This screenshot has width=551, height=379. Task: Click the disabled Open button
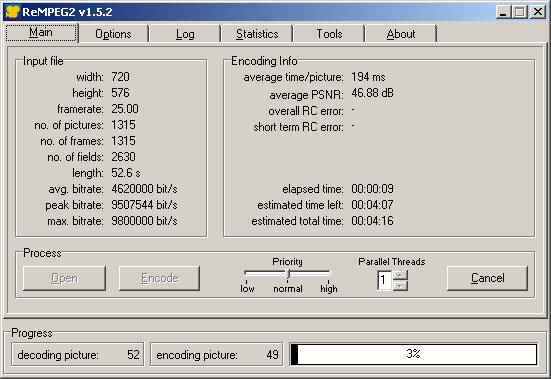(x=64, y=278)
